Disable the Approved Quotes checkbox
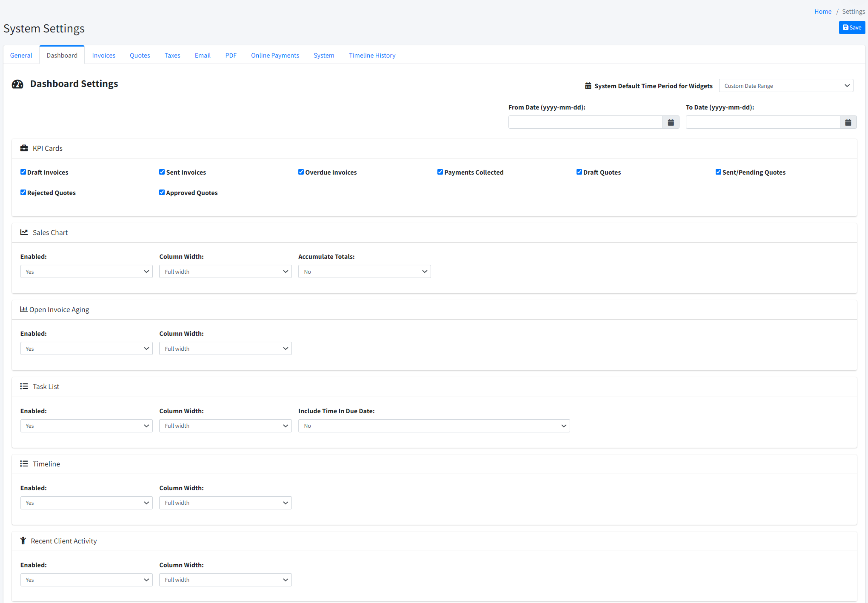The width and height of the screenshot is (868, 603). coord(162,192)
